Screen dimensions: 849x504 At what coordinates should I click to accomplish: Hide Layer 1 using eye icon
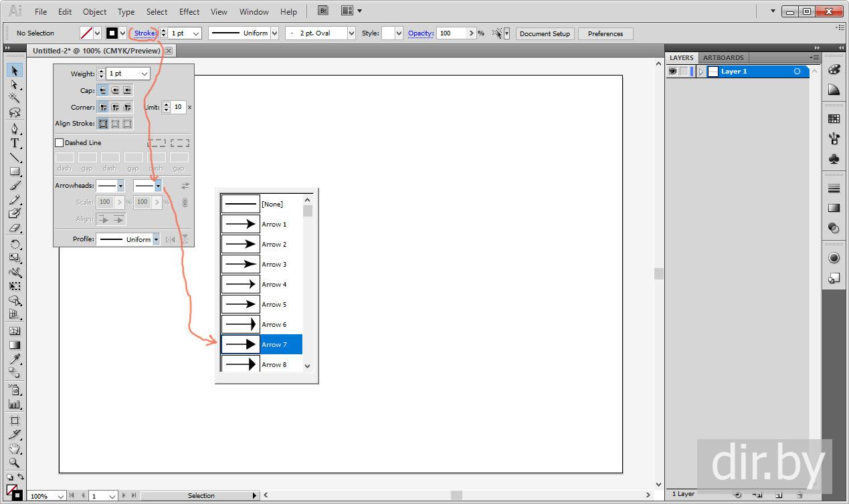673,72
